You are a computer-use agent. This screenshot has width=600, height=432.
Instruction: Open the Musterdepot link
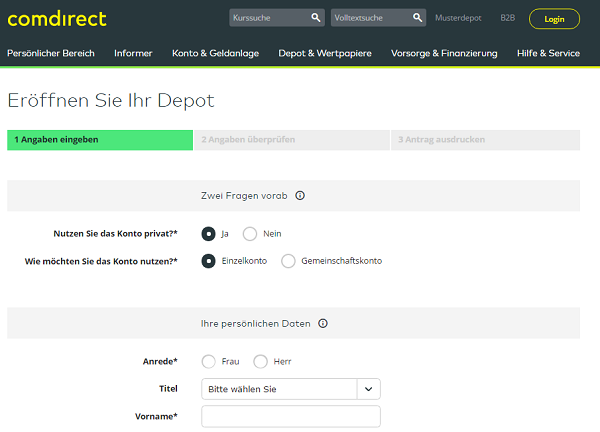458,18
